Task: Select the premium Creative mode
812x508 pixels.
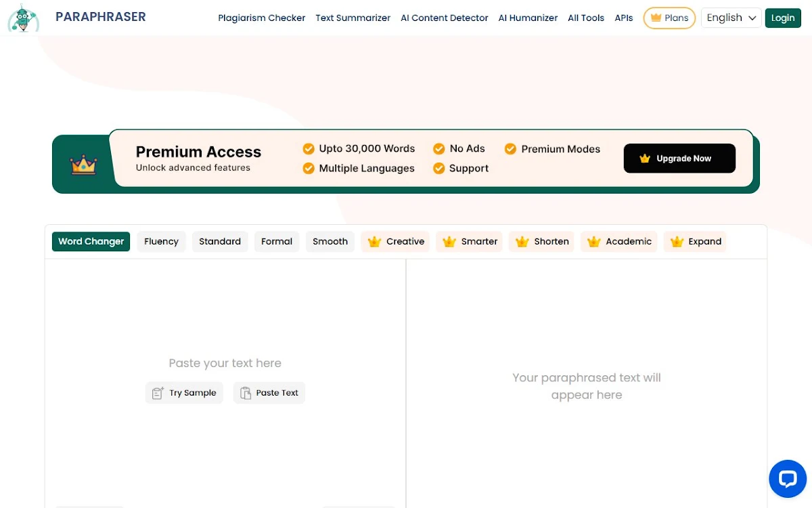Action: (396, 241)
